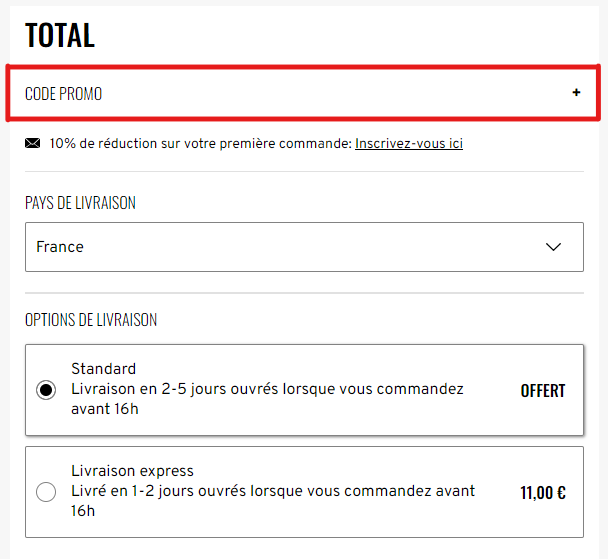Click the TOTAL heading
The height and width of the screenshot is (559, 608).
(60, 36)
